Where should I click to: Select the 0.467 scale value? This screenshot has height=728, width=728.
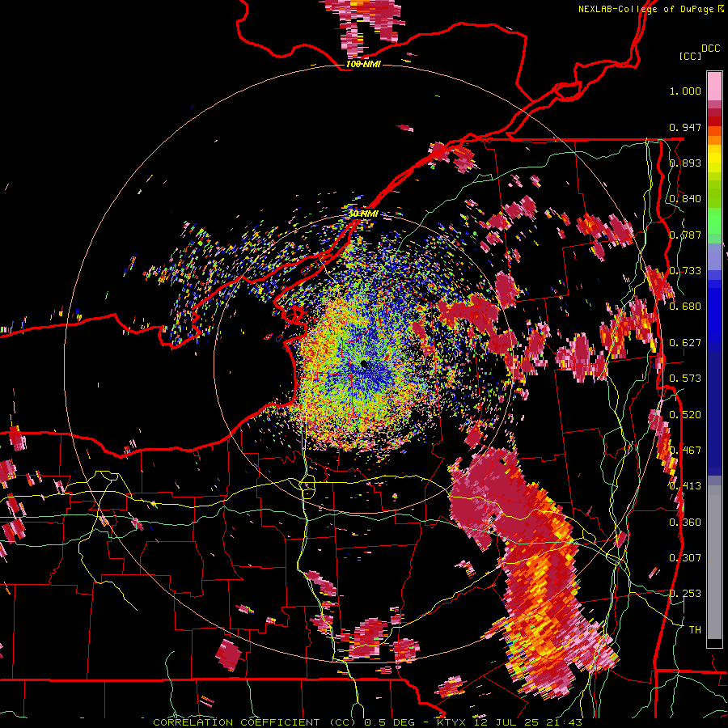point(685,451)
